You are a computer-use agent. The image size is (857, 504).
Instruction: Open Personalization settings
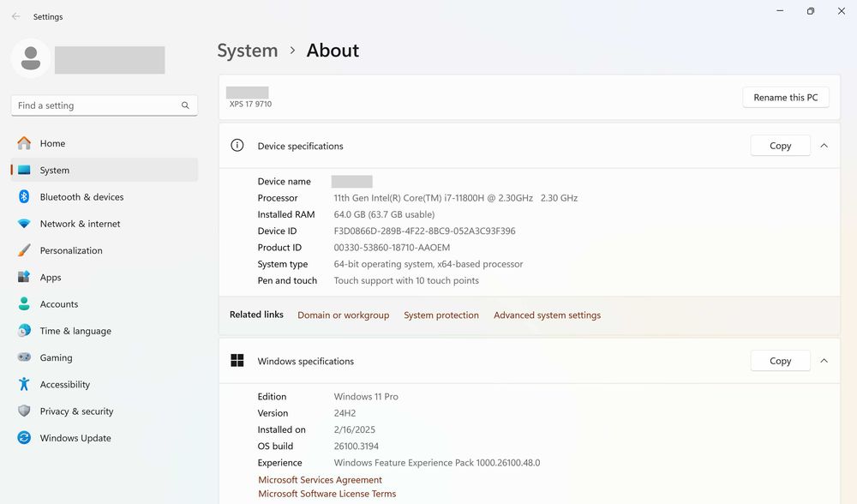coord(105,250)
